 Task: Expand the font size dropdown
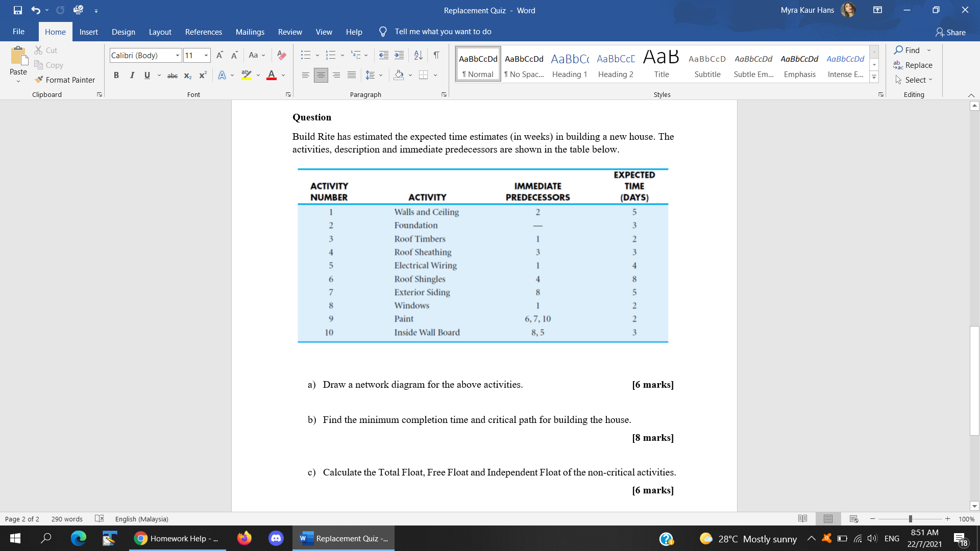[206, 55]
